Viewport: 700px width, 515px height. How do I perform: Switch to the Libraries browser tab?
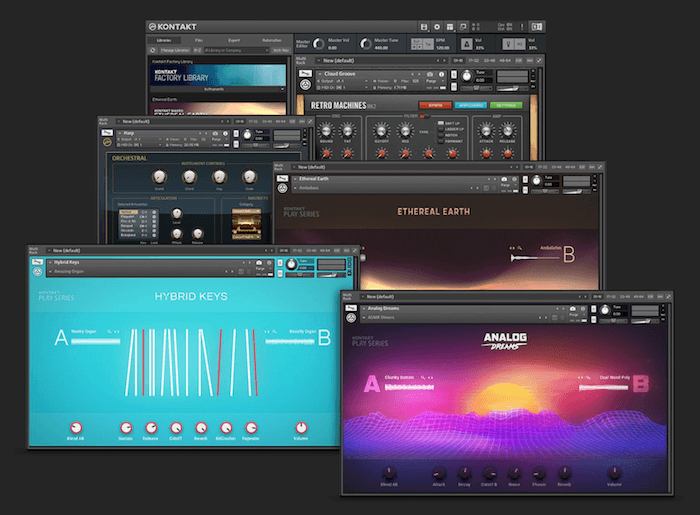coord(164,40)
